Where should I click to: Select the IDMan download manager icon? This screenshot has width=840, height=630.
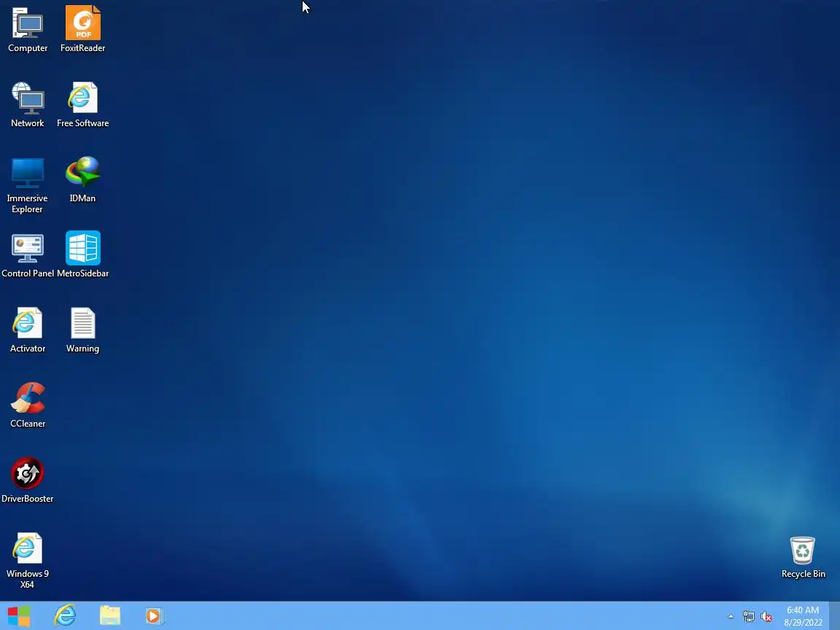pos(82,179)
